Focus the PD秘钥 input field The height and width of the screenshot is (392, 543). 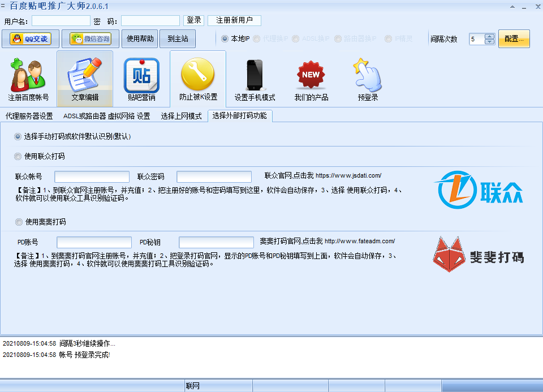[217, 242]
